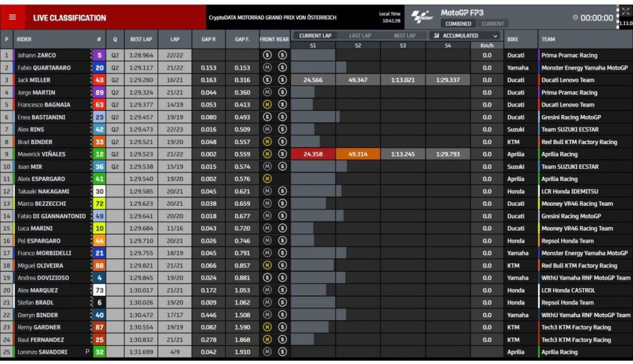Click Viñales' front hard tyre icon

(x=267, y=154)
